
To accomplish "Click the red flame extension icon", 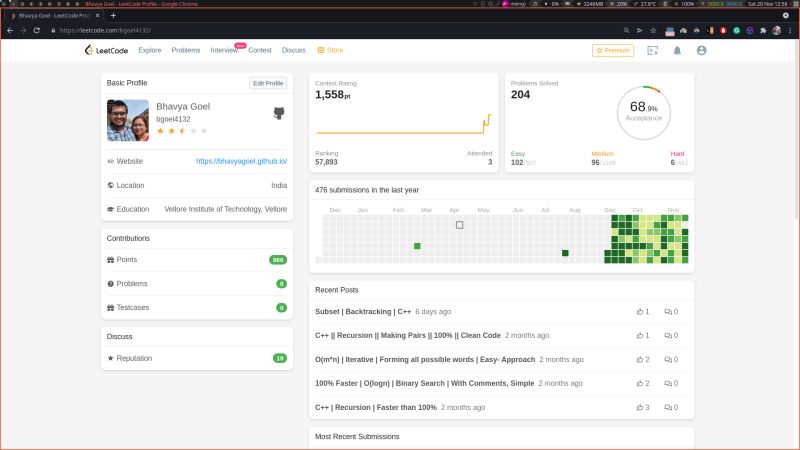I will [723, 31].
